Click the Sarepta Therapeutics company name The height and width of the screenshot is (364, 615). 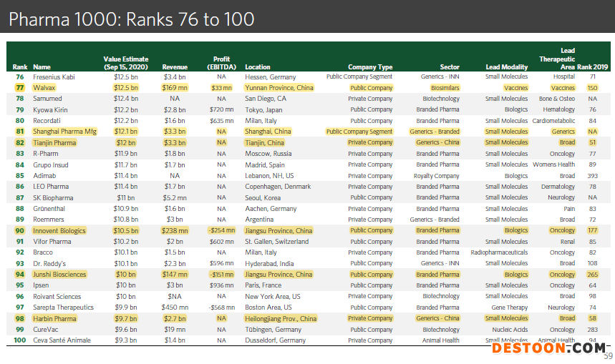(x=63, y=308)
